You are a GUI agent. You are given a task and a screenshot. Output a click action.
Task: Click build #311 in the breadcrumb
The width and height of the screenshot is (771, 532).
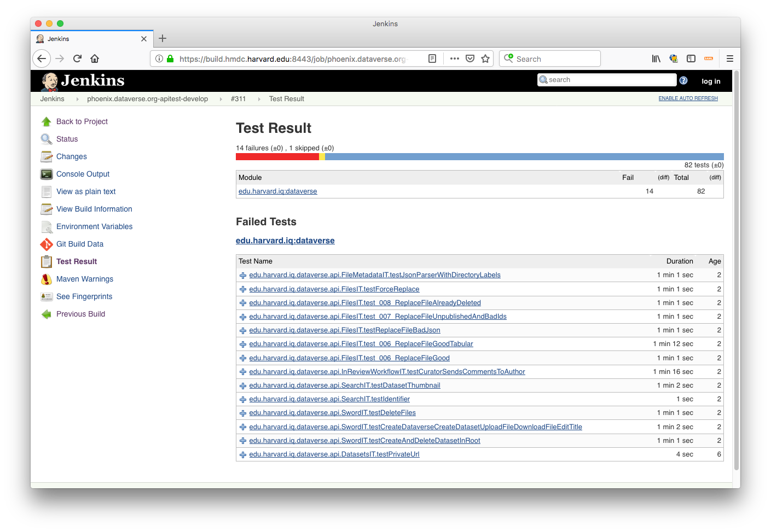pyautogui.click(x=238, y=99)
